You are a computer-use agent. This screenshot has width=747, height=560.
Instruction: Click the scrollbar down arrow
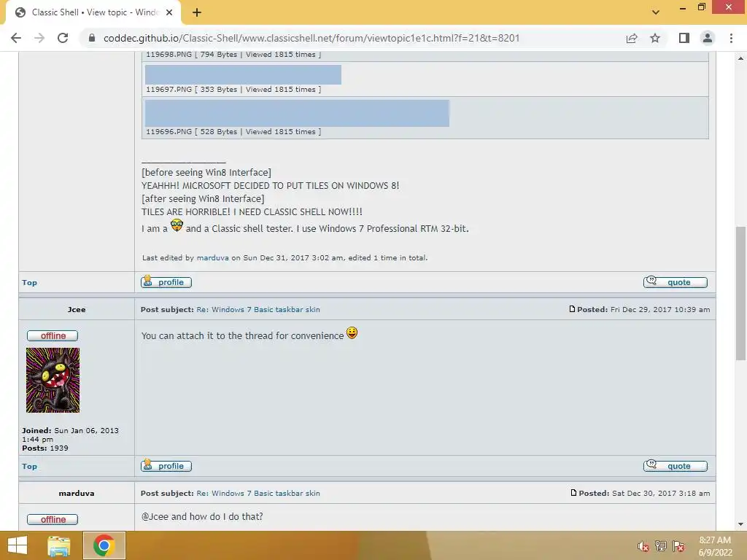pos(740,525)
